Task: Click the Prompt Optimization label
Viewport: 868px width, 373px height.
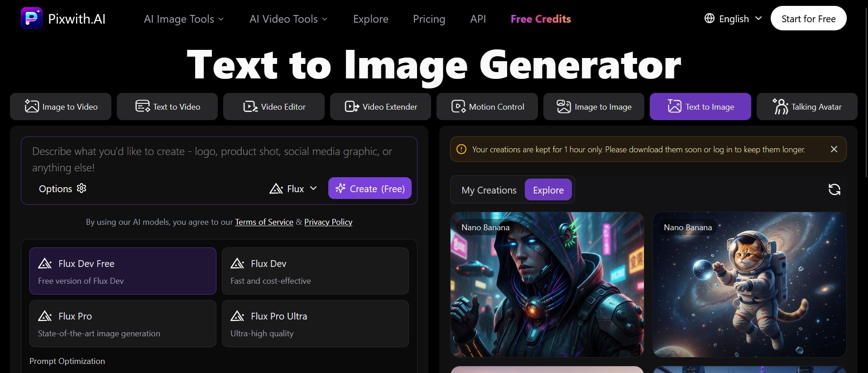Action: click(x=67, y=361)
